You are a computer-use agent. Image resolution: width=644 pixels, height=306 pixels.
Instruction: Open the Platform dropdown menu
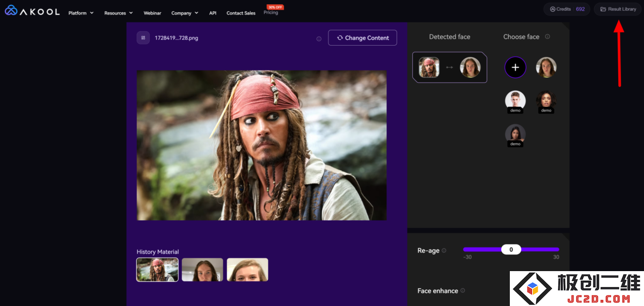point(81,13)
